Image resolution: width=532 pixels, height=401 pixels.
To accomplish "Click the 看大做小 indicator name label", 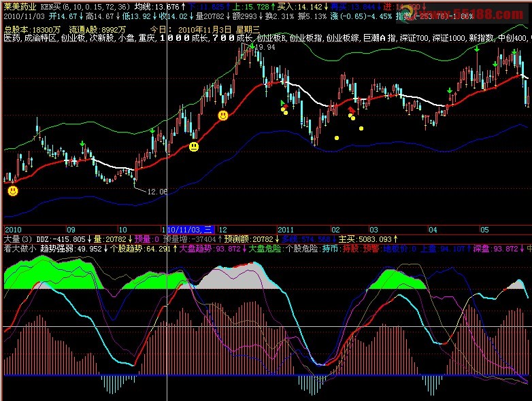I will (x=20, y=249).
